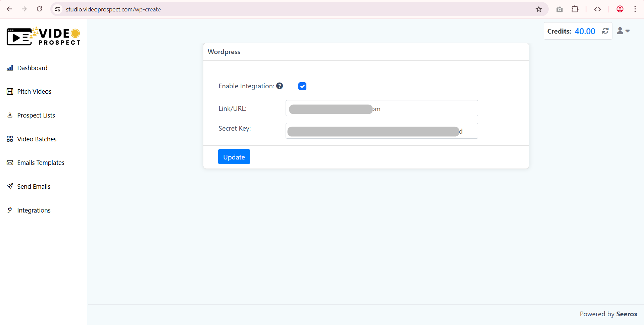Bookmark the page with the star icon
644x325 pixels.
(539, 9)
